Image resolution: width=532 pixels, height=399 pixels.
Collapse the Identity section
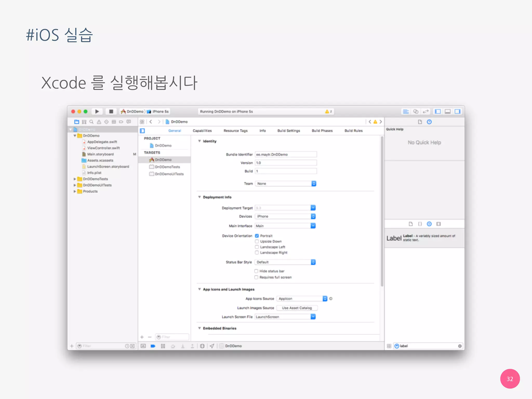[199, 141]
